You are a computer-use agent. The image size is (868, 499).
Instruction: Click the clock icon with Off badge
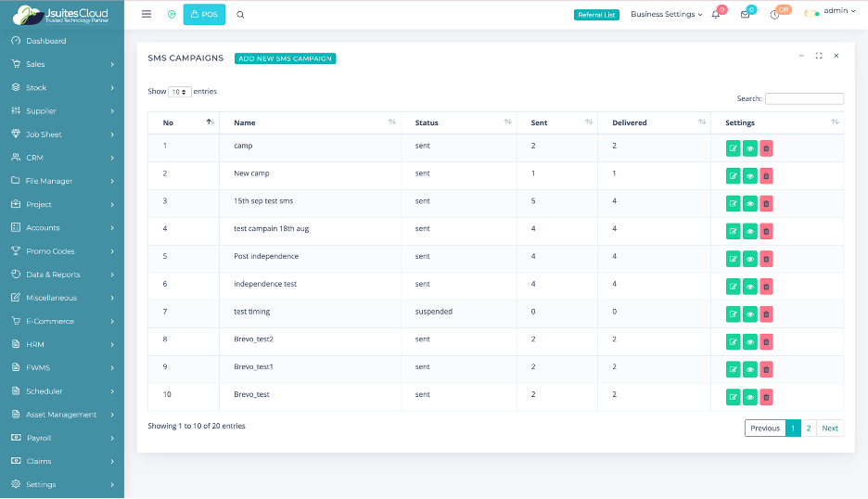tap(774, 15)
